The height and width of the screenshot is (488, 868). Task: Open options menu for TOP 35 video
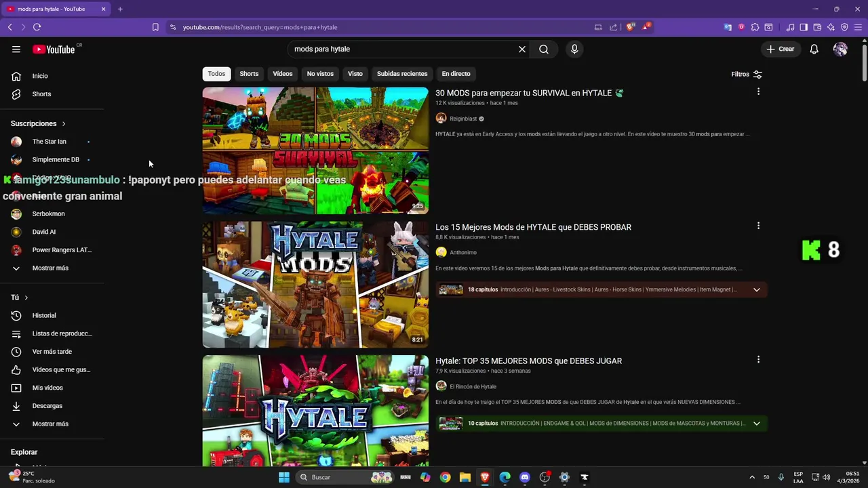(758, 359)
